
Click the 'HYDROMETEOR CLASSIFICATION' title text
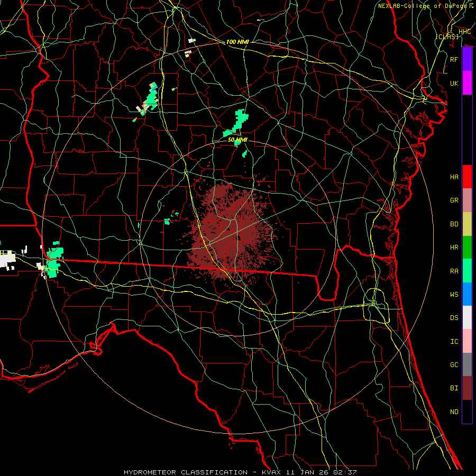(186, 472)
